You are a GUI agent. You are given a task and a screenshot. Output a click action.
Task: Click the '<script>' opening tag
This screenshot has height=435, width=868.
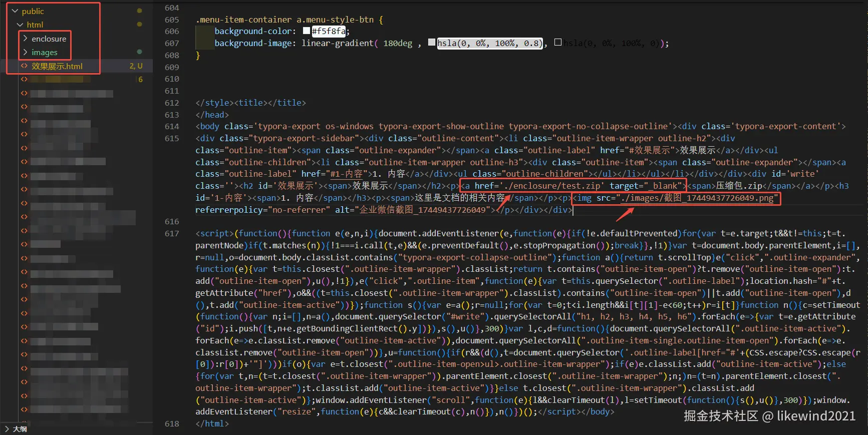coord(215,233)
